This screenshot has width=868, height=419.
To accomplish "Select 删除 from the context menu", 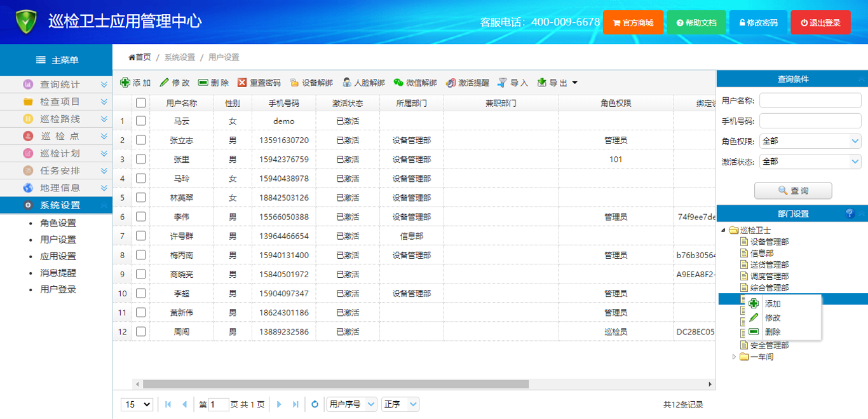I will (773, 332).
